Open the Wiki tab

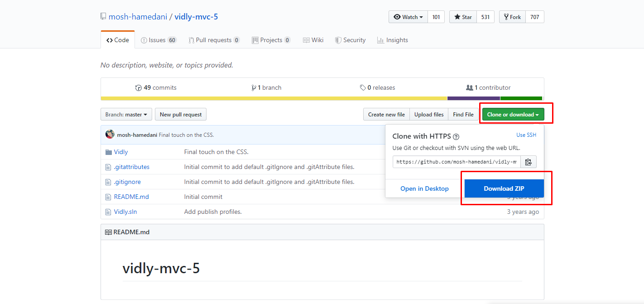[x=313, y=40]
